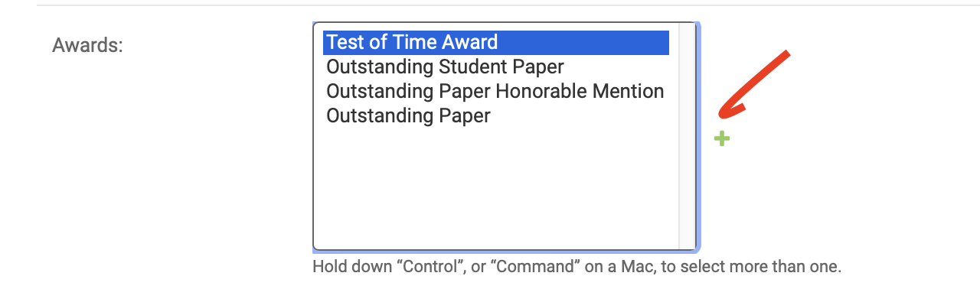The image size is (980, 289).
Task: Focus the Awards multi-select box
Action: pyautogui.click(x=505, y=136)
